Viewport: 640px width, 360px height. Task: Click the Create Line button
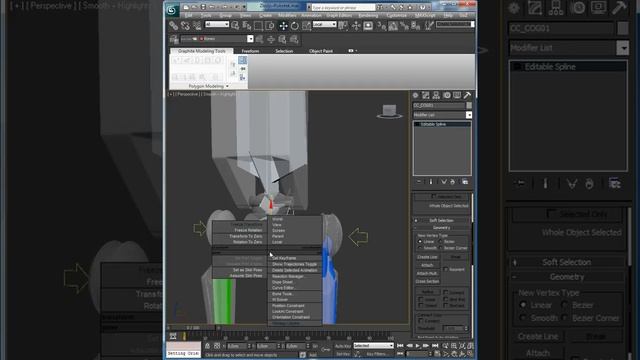pyautogui.click(x=427, y=257)
